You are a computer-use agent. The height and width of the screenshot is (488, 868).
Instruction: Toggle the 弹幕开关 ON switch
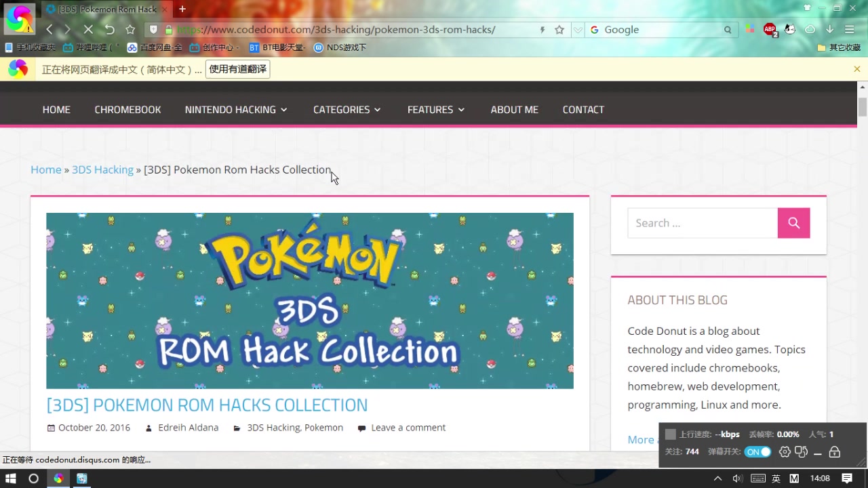point(758,452)
